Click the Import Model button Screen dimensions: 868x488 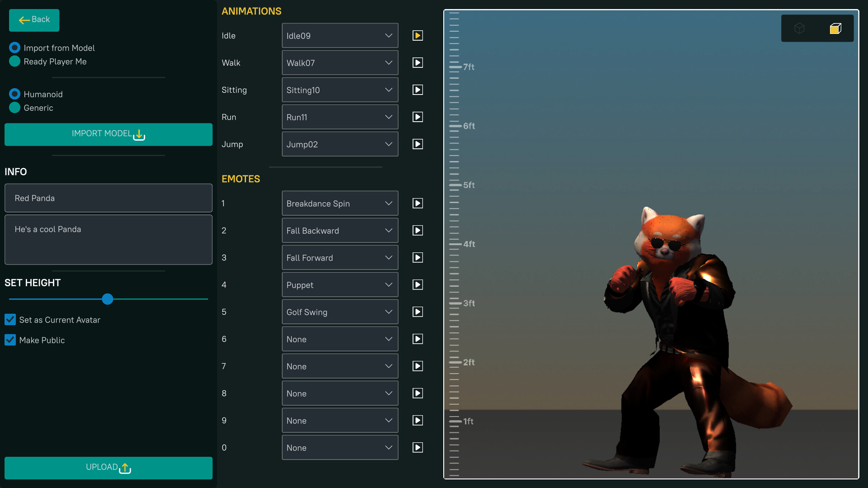click(108, 134)
